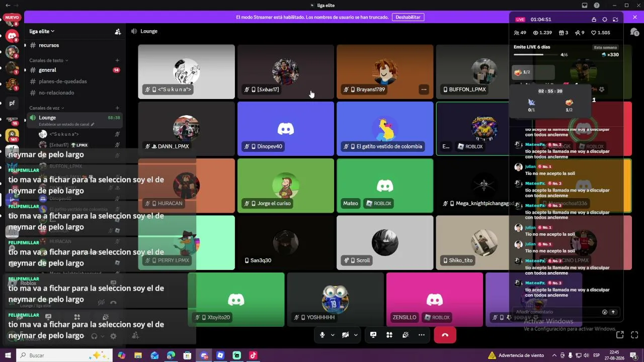Open Discord inbox icon in title bar

585,6
